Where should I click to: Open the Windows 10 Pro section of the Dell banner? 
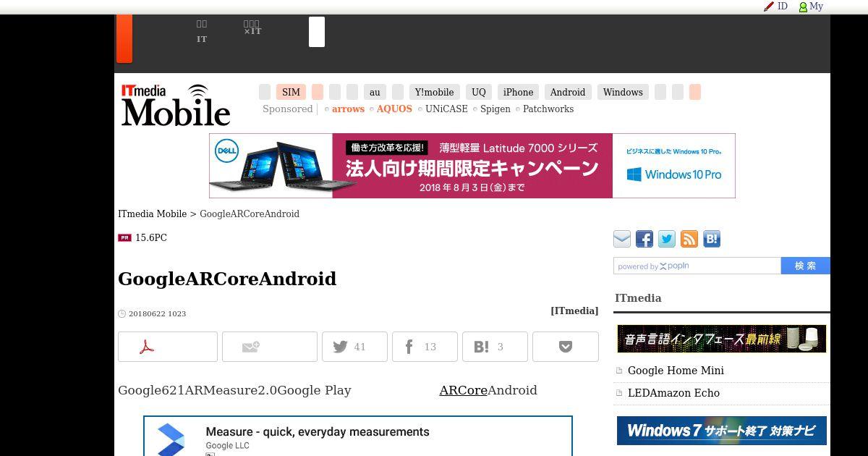(673, 166)
